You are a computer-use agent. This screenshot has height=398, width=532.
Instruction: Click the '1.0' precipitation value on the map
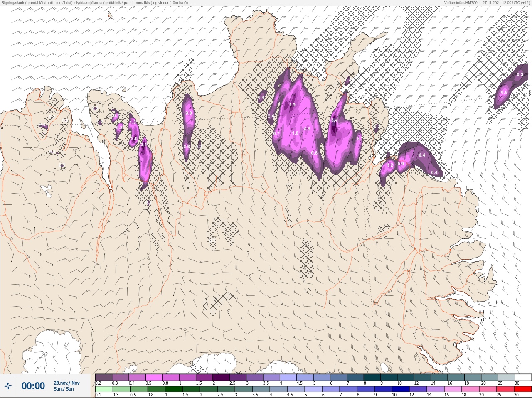pos(295,133)
